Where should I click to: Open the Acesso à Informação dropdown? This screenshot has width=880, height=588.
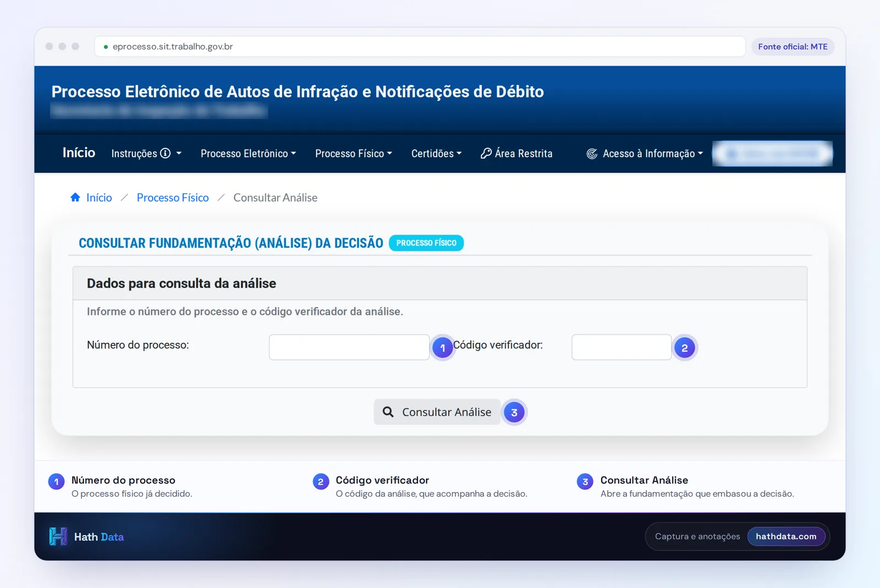(x=645, y=154)
